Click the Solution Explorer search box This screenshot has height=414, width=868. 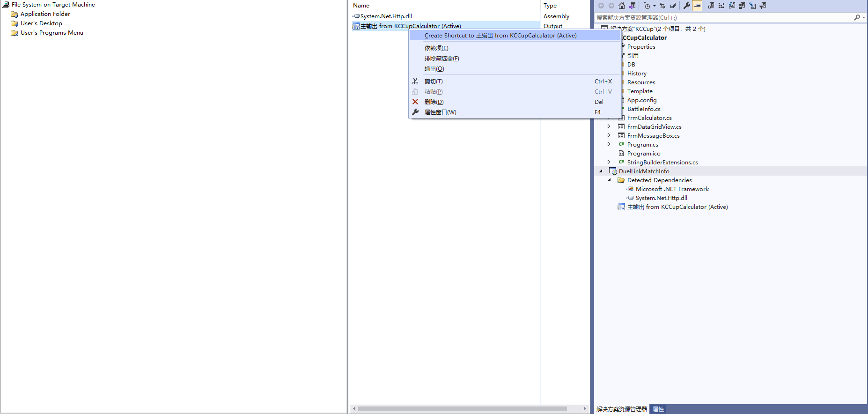[723, 17]
